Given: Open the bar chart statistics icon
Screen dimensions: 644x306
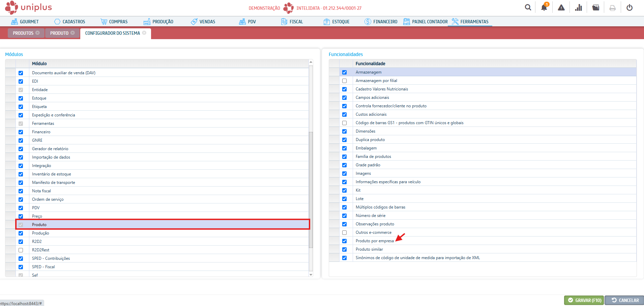Looking at the screenshot, I should 579,7.
